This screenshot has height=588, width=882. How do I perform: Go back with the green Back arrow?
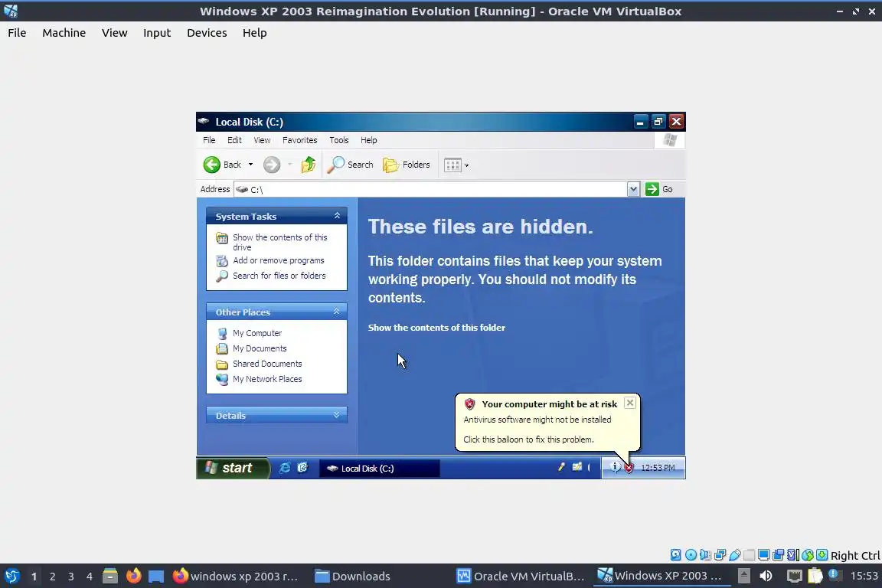222,165
